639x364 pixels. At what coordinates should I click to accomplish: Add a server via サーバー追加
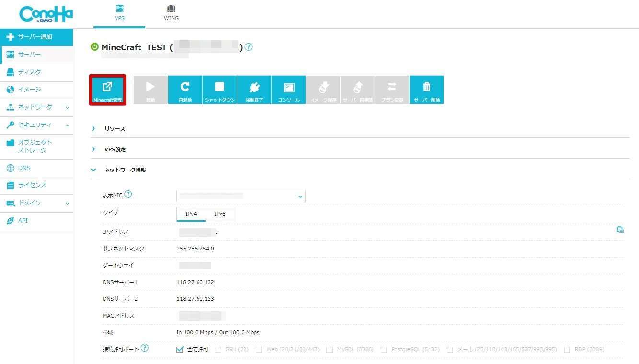[36, 37]
